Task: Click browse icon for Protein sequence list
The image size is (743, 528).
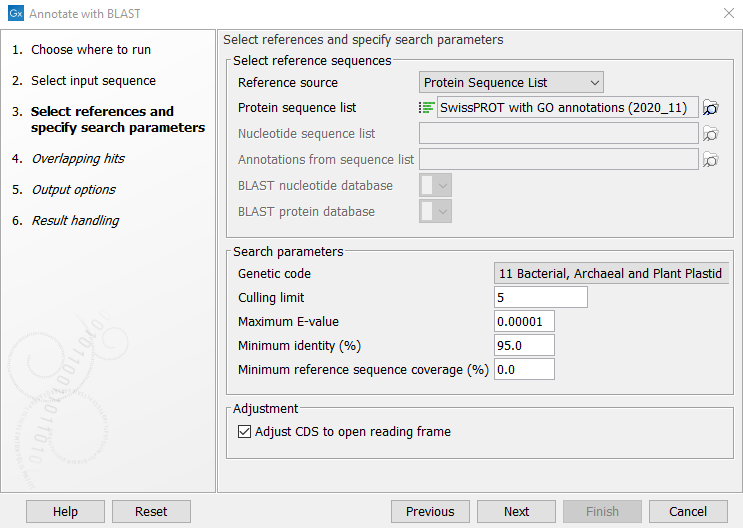Action: point(711,108)
